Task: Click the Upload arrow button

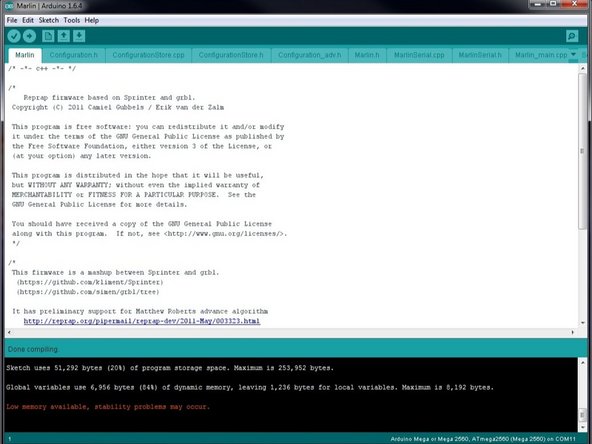Action: click(29, 36)
